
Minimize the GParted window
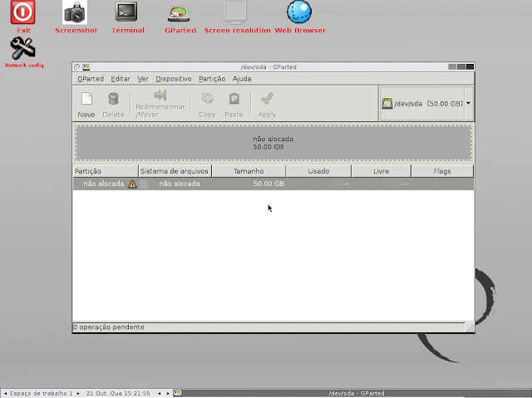[452, 66]
